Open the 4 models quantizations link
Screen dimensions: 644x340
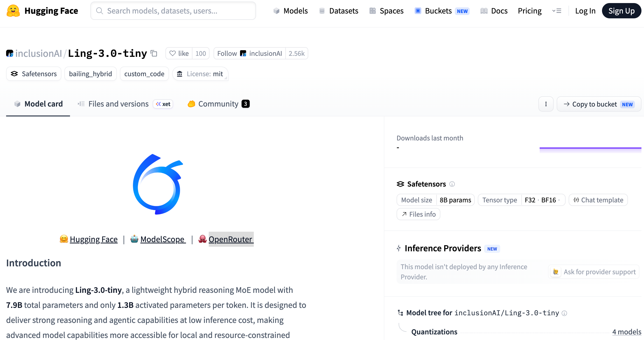click(627, 332)
